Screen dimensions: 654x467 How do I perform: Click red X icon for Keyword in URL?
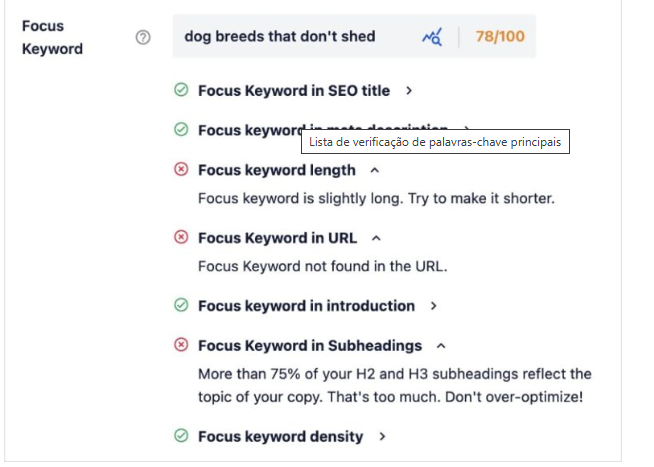click(181, 238)
